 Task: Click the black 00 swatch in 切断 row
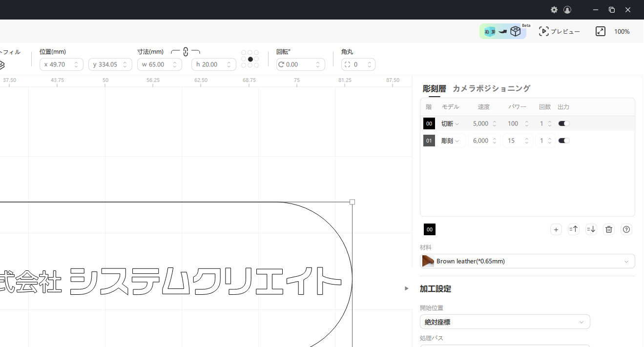[429, 123]
